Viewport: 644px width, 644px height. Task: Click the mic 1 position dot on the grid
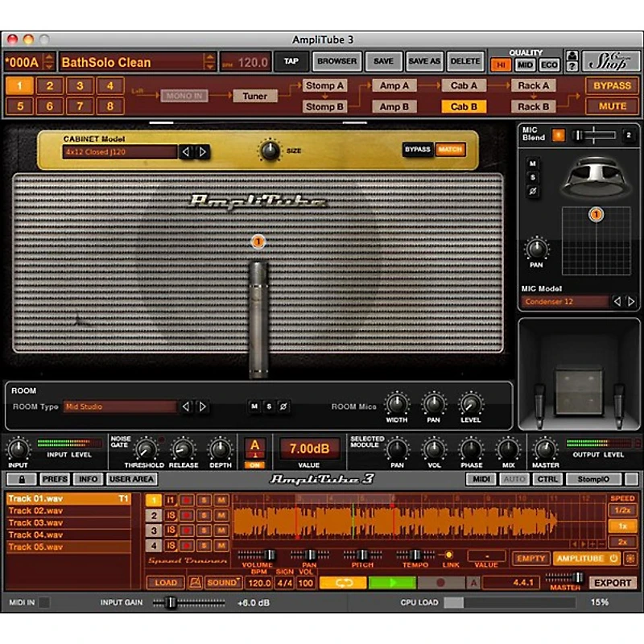pos(596,214)
